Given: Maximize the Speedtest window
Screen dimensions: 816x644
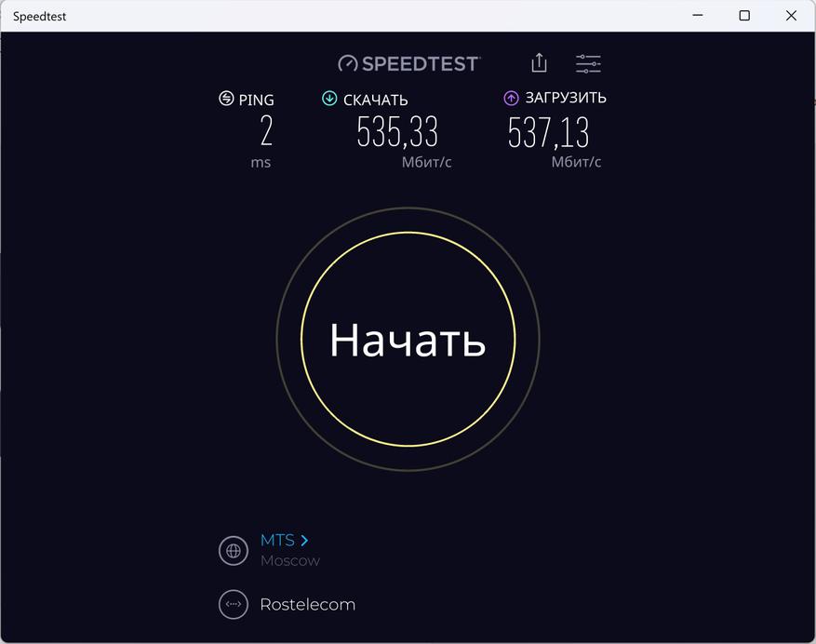Looking at the screenshot, I should pos(744,16).
